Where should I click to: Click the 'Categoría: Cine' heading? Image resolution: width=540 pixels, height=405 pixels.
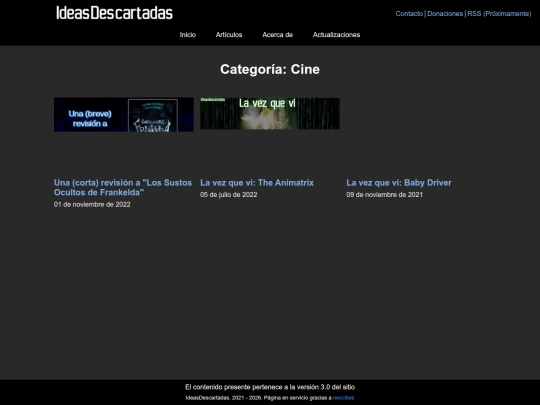pyautogui.click(x=270, y=69)
